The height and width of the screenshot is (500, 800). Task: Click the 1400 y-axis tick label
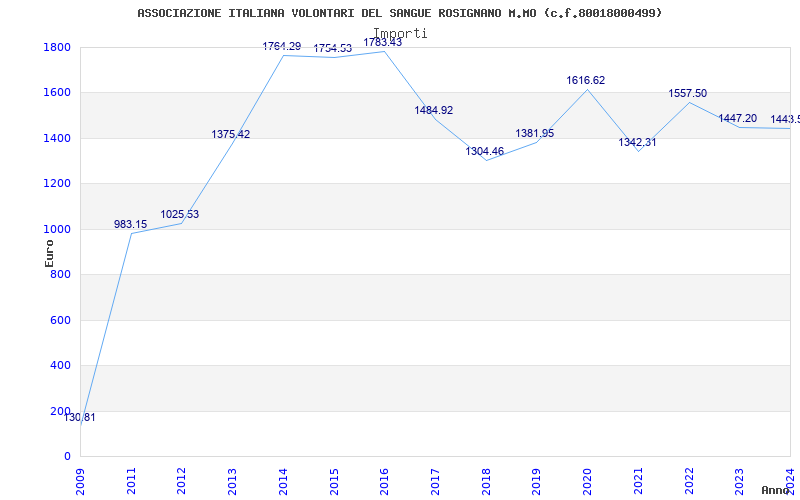[x=58, y=138]
